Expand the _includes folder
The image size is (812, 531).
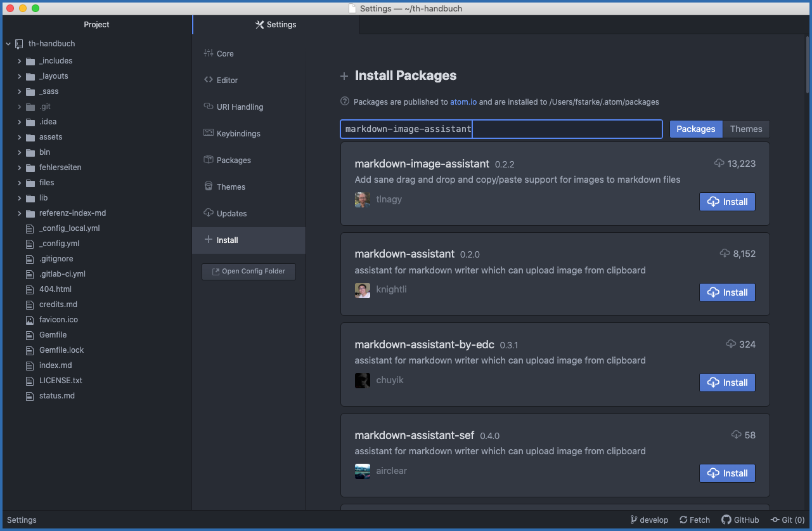[20, 60]
